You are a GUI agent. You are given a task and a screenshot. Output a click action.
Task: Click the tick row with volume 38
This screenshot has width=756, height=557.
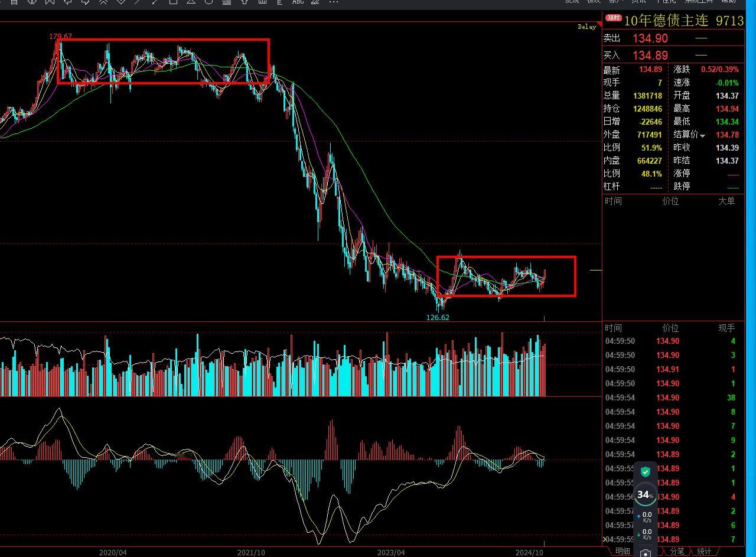[x=673, y=398]
